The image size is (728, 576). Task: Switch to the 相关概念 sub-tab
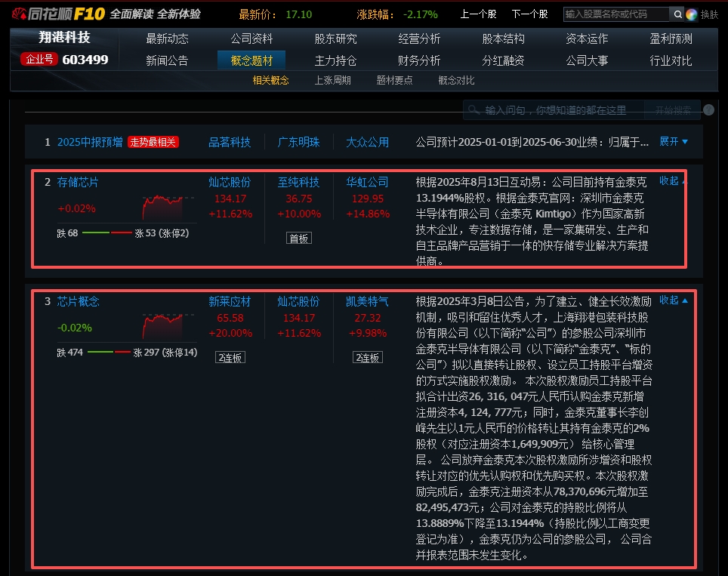pos(270,80)
